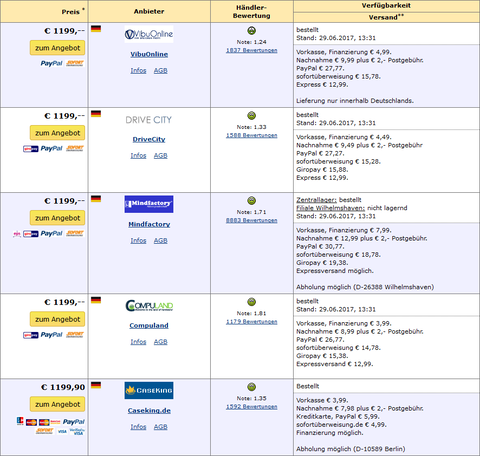Viewport: 480px width, 456px height.
Task: Click the giropay icon in the Compuland row
Action: pyautogui.click(x=31, y=335)
